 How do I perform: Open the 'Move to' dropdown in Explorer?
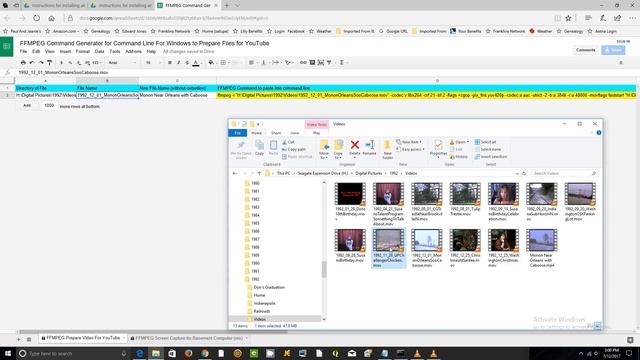pyautogui.click(x=324, y=149)
